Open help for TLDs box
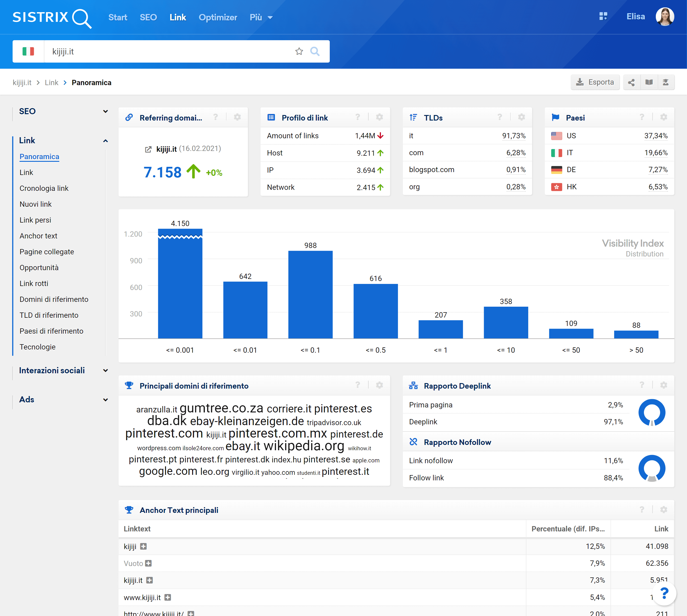Screen dimensions: 687x616 (500, 117)
